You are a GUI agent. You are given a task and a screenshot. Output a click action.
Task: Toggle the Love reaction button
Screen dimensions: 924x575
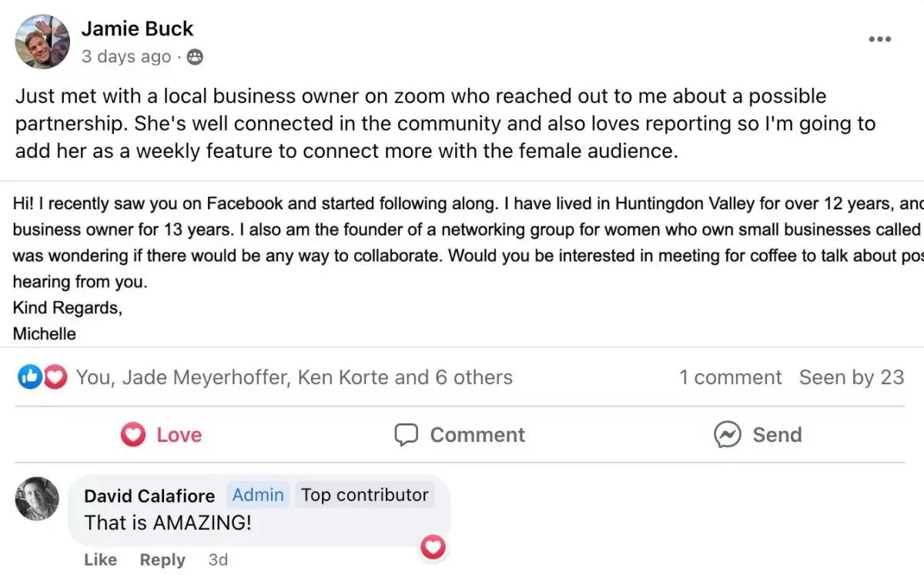coord(160,435)
